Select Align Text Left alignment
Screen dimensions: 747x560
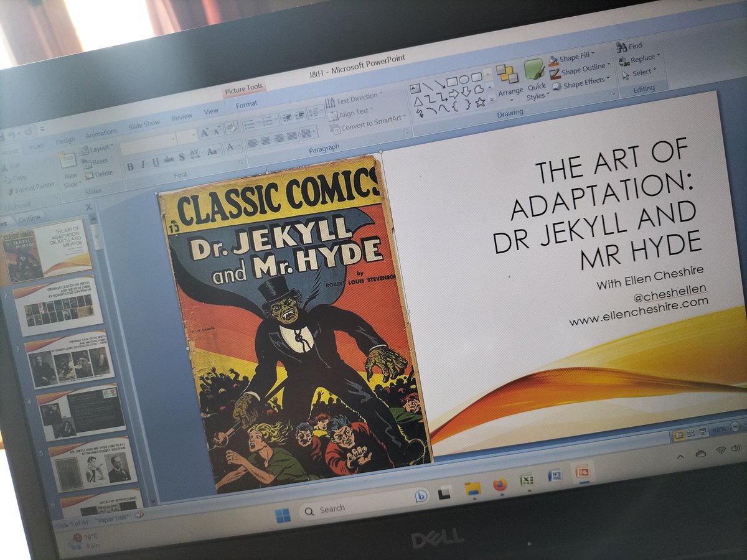coord(253,143)
